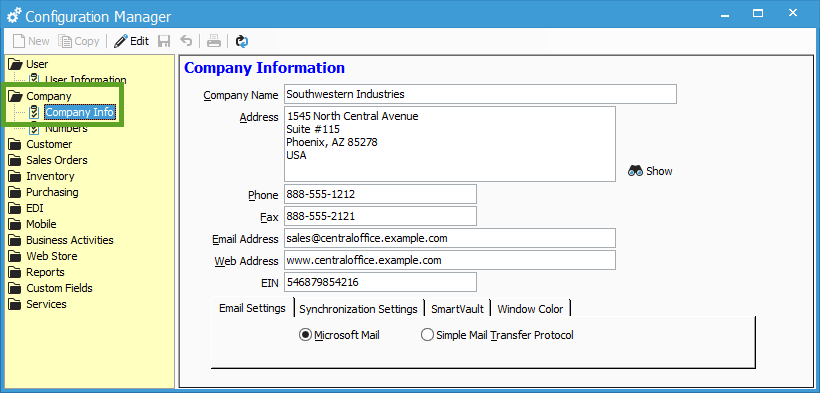The height and width of the screenshot is (393, 820).
Task: Click the Fax number field
Action: [x=380, y=216]
